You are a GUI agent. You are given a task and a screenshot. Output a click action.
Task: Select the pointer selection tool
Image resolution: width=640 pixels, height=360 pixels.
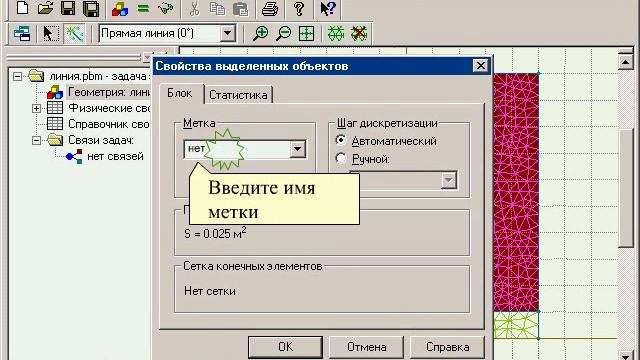[50, 33]
